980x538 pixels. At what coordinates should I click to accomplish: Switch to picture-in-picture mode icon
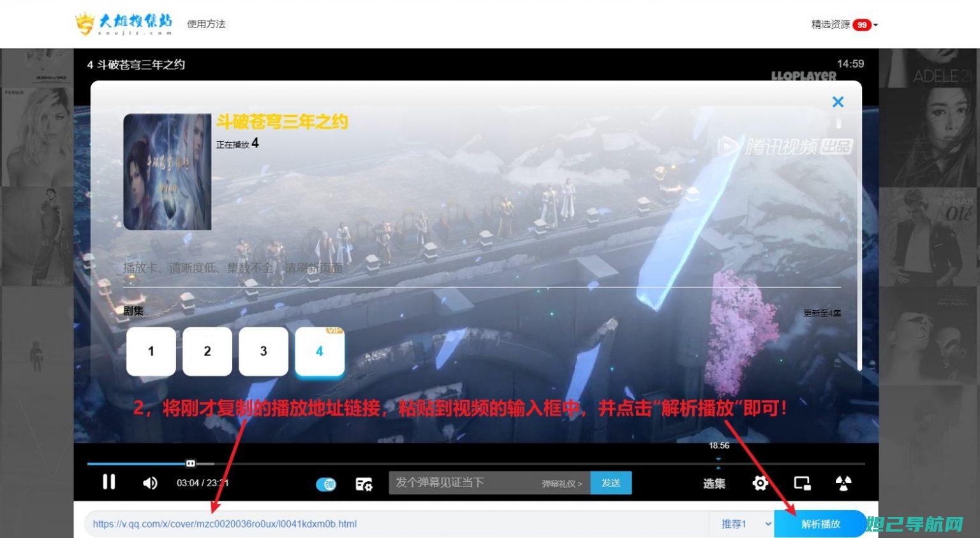click(802, 483)
